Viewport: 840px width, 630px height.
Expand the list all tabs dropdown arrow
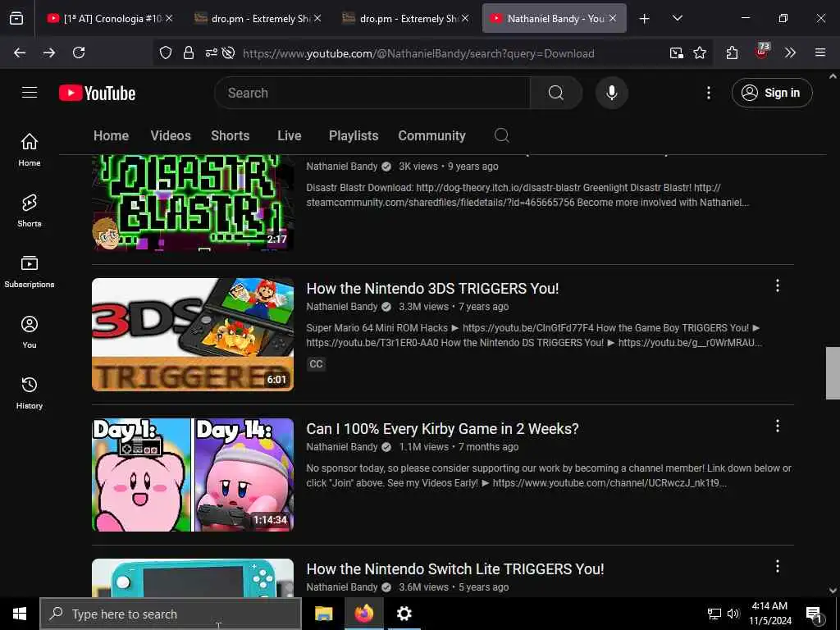677,18
